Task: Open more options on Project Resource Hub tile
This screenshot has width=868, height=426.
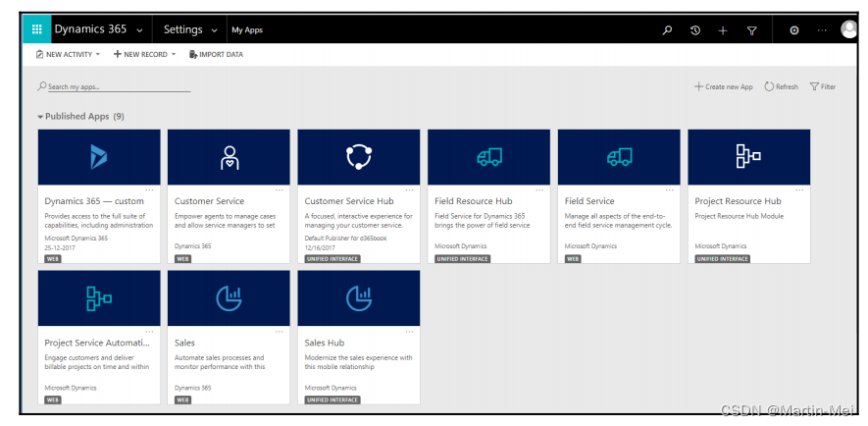Action: pos(800,190)
